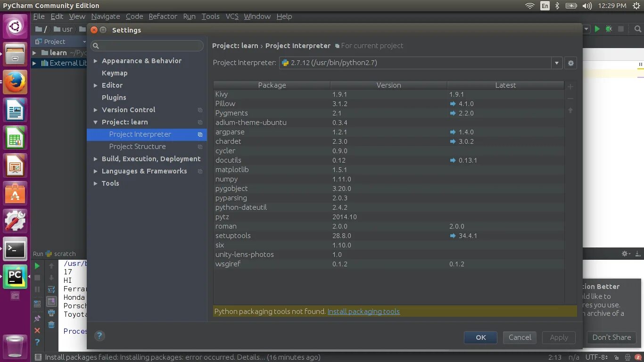Open Run panel gear settings menu
Viewport: 644px width, 362px height.
626,254
